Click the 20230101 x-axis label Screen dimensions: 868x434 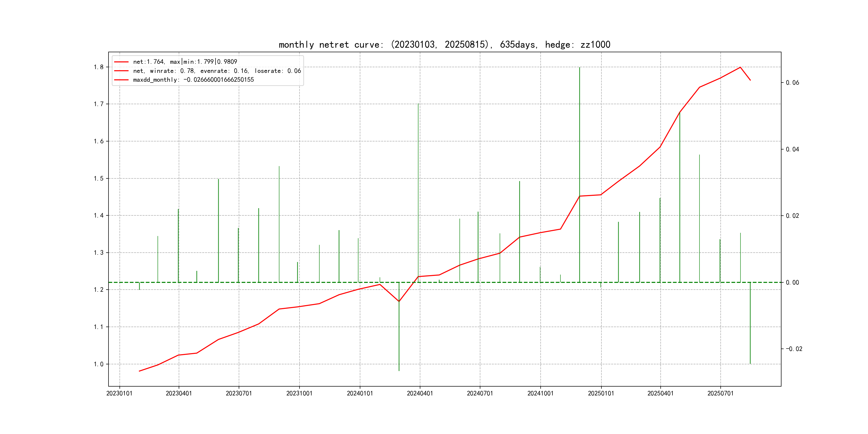point(119,394)
